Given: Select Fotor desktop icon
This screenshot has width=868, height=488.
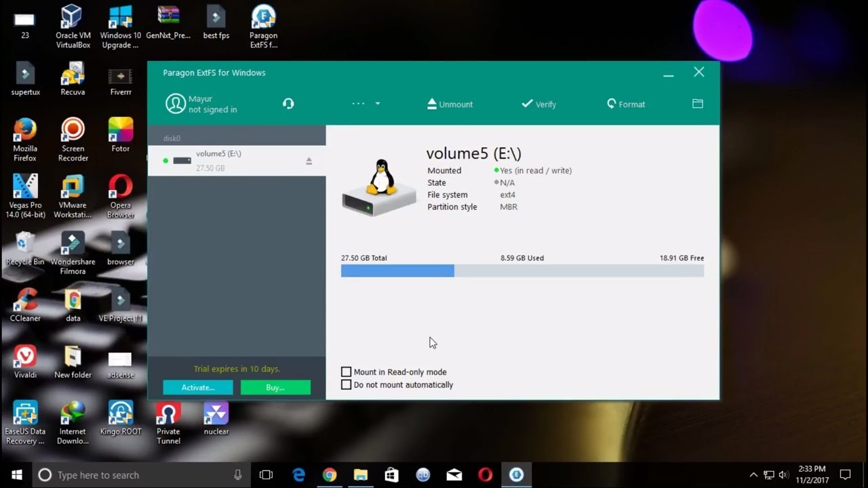Looking at the screenshot, I should [121, 135].
